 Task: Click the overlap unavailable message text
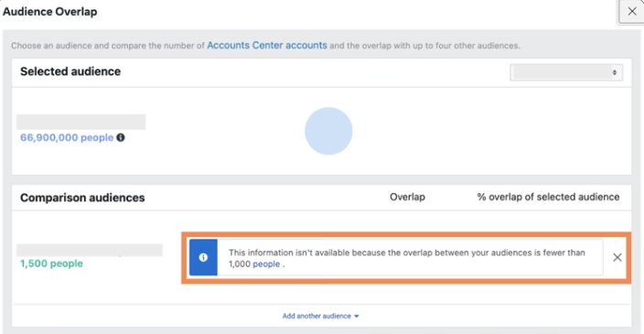coord(406,258)
